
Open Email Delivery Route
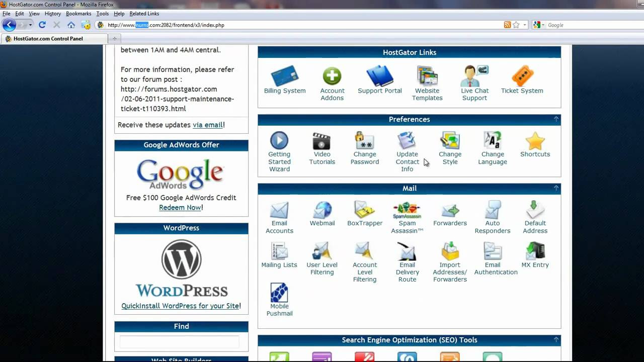[407, 262]
